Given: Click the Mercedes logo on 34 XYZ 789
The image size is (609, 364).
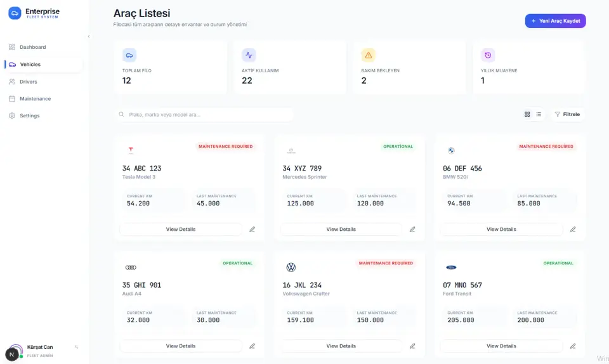Looking at the screenshot, I should pyautogui.click(x=291, y=150).
